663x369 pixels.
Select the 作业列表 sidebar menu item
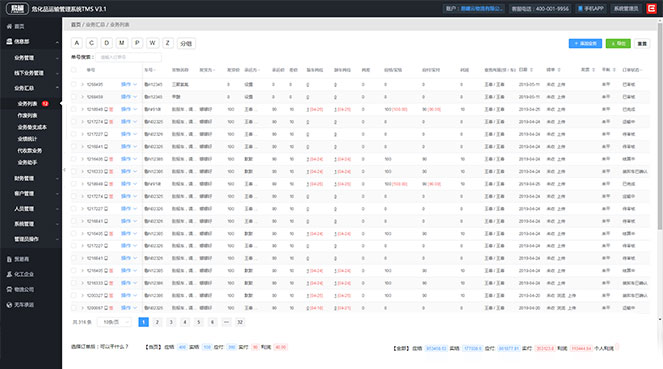coord(27,115)
